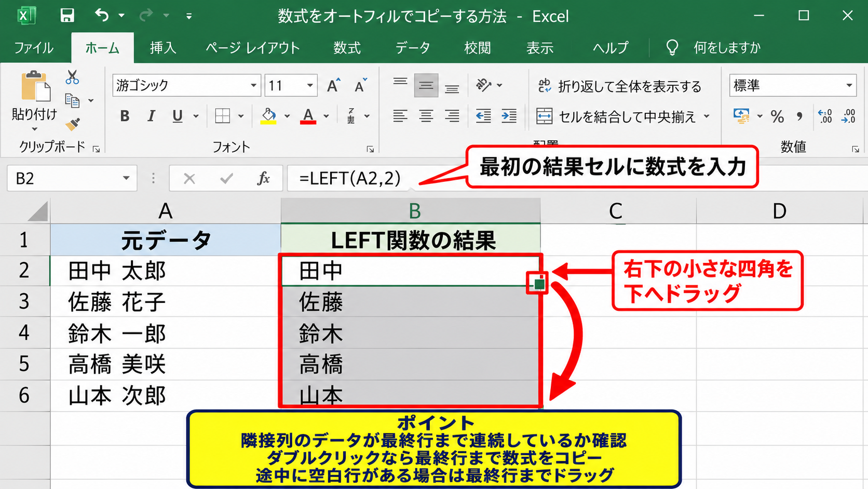Switch to the データ tab

click(x=413, y=48)
